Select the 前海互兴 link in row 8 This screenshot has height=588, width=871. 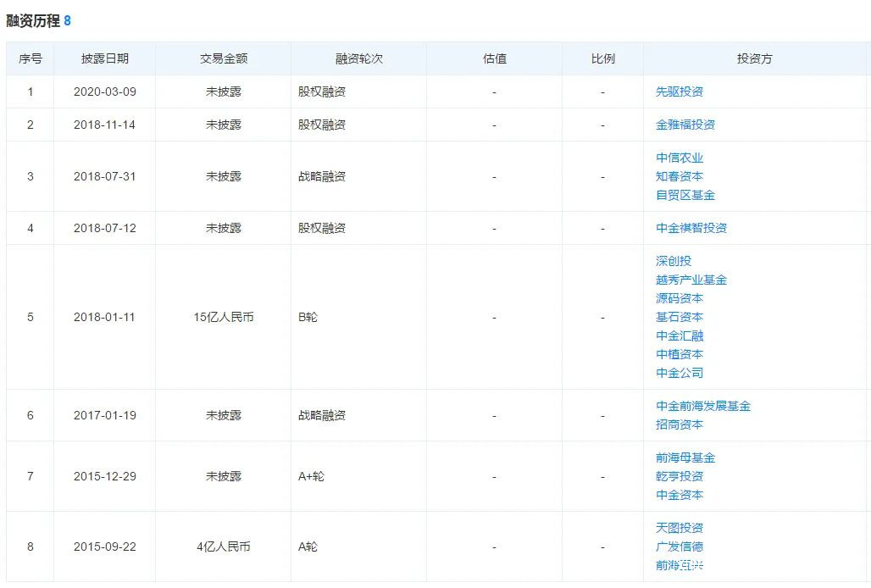pyautogui.click(x=680, y=565)
